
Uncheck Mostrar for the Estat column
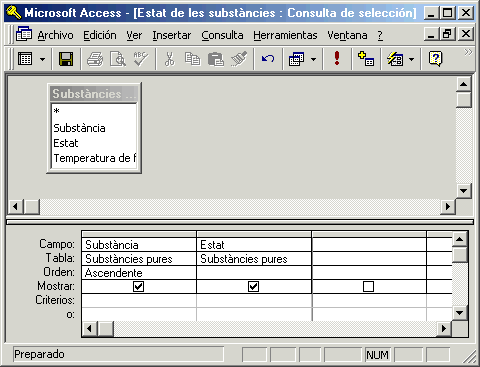pyautogui.click(x=253, y=287)
